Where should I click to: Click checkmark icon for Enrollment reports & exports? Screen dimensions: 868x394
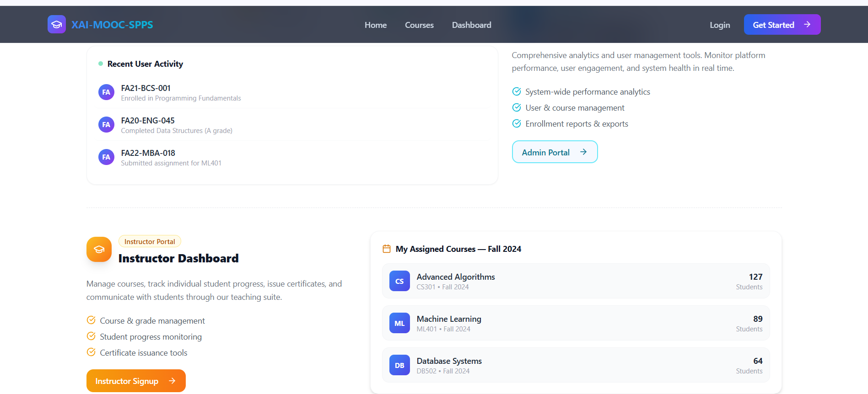[517, 123]
